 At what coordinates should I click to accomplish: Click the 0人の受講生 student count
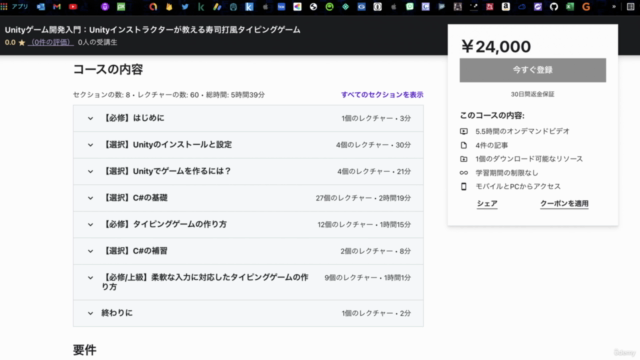click(x=97, y=42)
